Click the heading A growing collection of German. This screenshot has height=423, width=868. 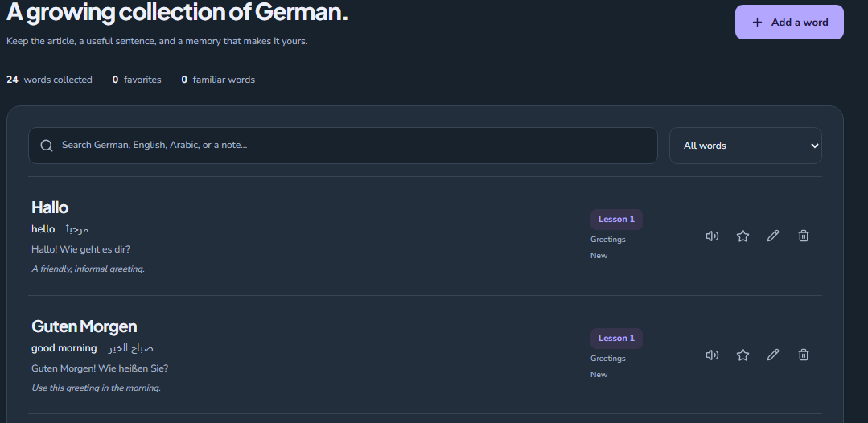[x=177, y=12]
